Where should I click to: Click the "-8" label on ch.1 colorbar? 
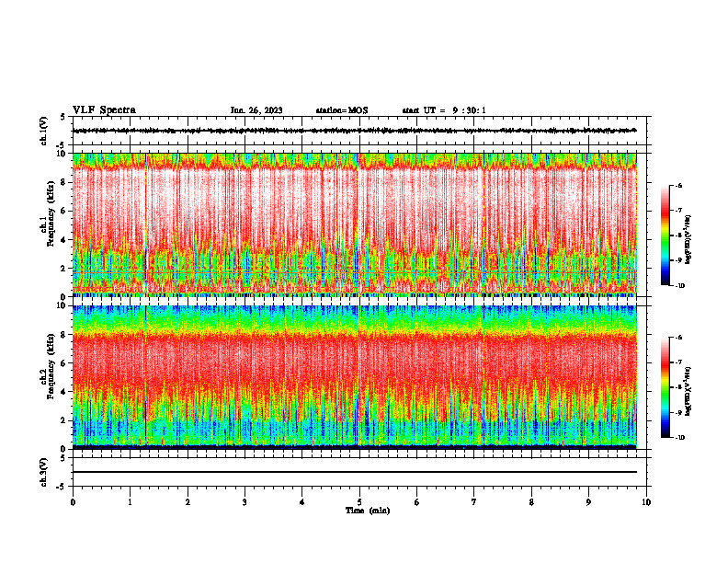(x=678, y=236)
